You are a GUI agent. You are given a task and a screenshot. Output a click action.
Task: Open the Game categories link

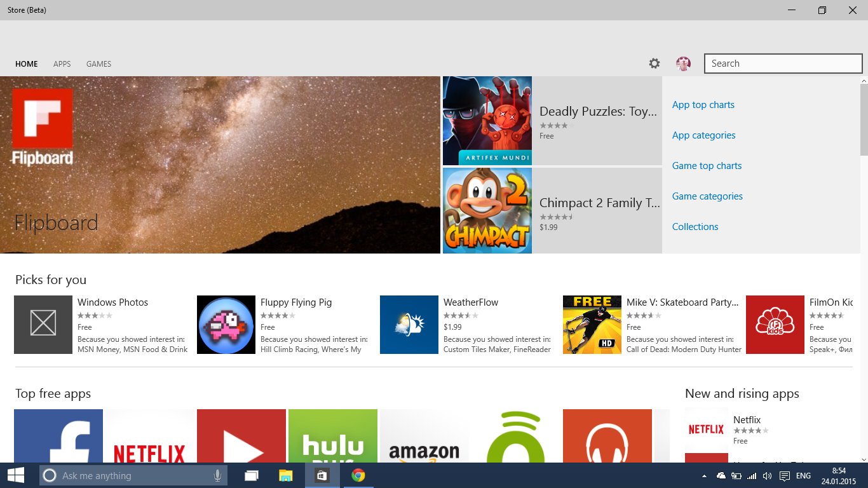707,196
